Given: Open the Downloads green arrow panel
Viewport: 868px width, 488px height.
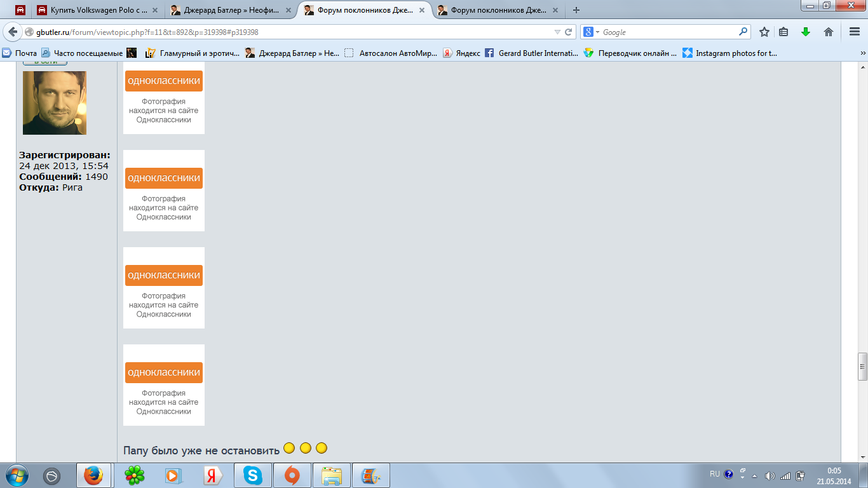Looking at the screenshot, I should point(806,32).
